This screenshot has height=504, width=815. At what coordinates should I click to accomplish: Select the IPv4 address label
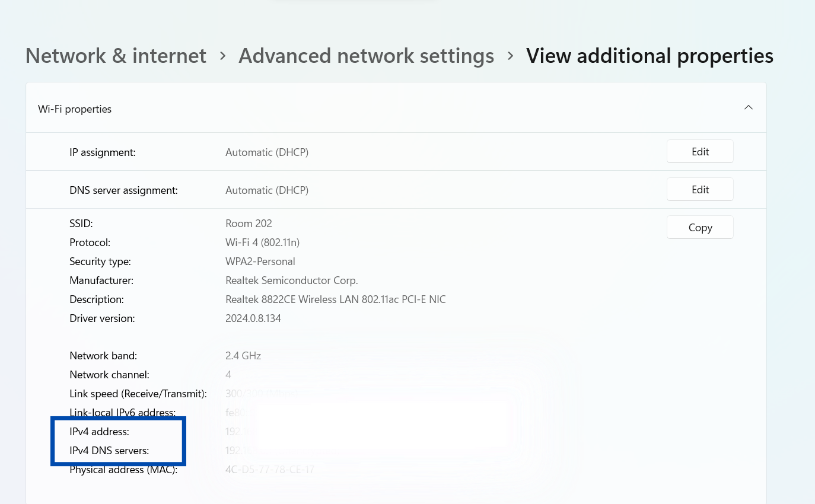(99, 431)
